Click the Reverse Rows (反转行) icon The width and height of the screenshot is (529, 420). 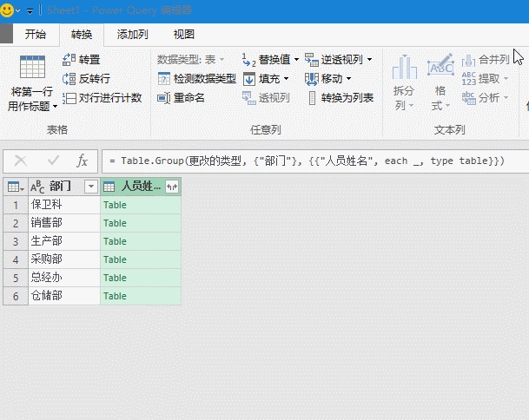69,79
